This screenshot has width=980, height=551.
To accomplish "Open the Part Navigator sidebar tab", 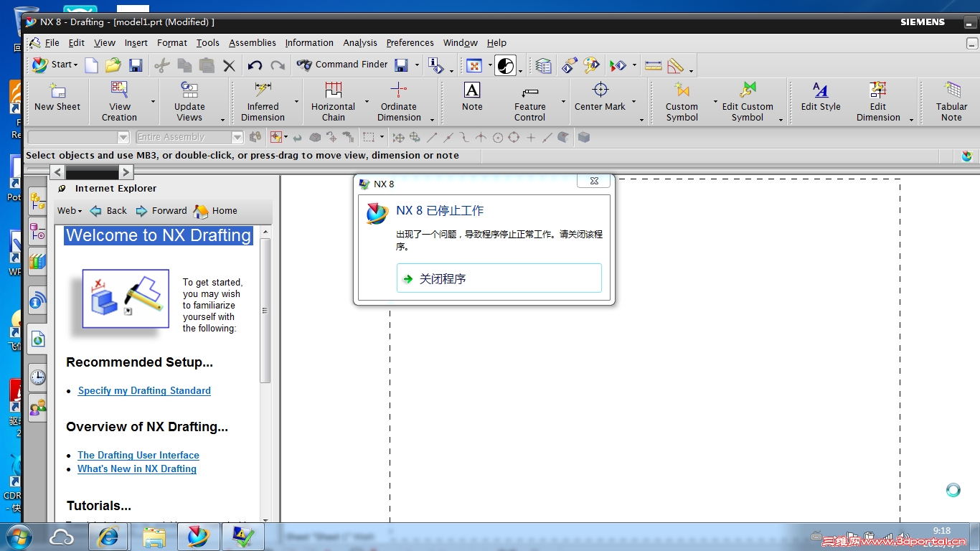I will (37, 231).
